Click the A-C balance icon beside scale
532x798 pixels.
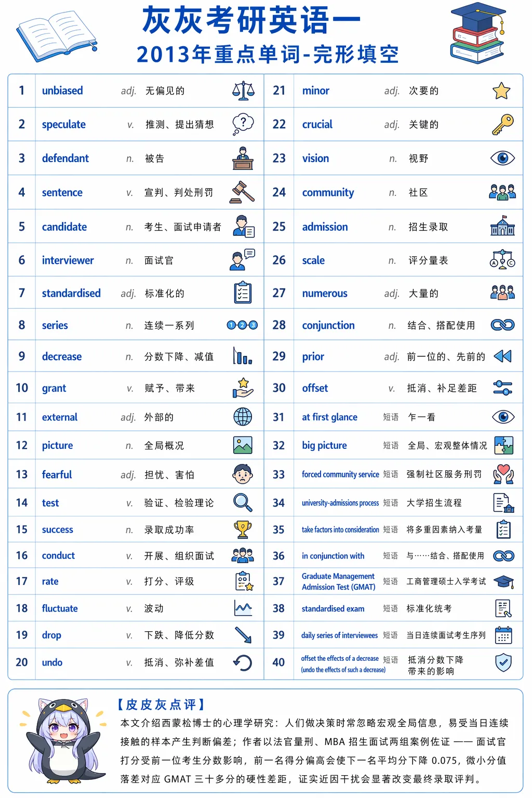[x=502, y=259]
